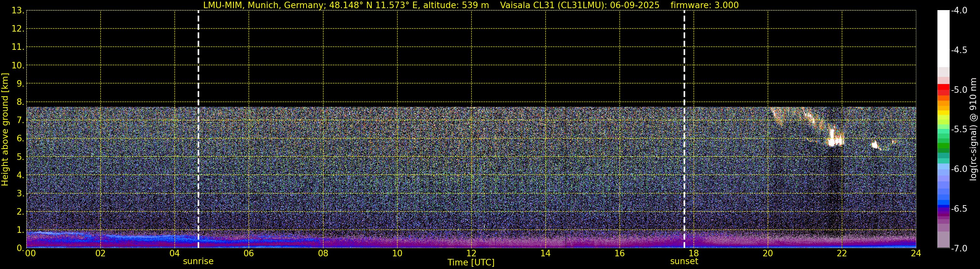Click the "log(rc-signal) @ 910 nm" colorbar title
Screen dimensions: 980x269
973,130
